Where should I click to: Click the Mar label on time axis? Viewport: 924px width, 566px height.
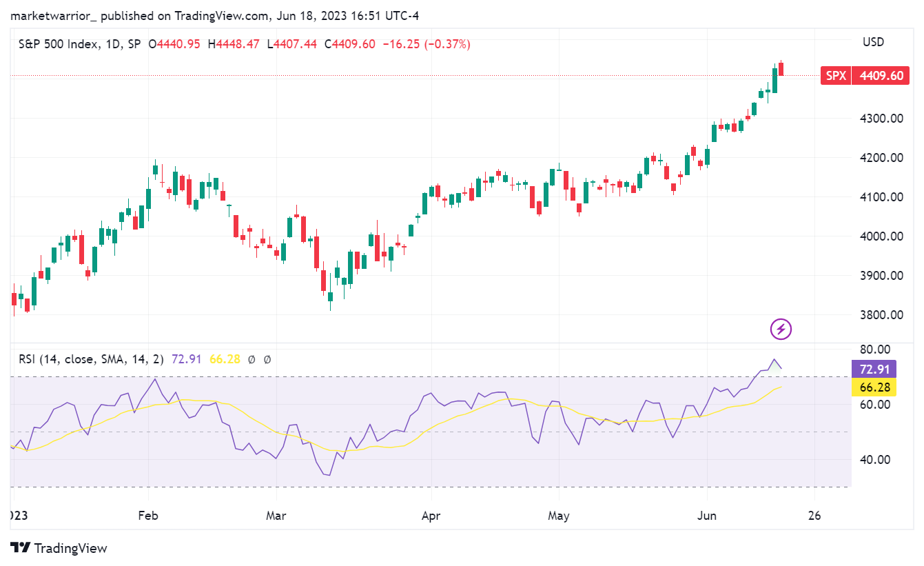pos(276,516)
